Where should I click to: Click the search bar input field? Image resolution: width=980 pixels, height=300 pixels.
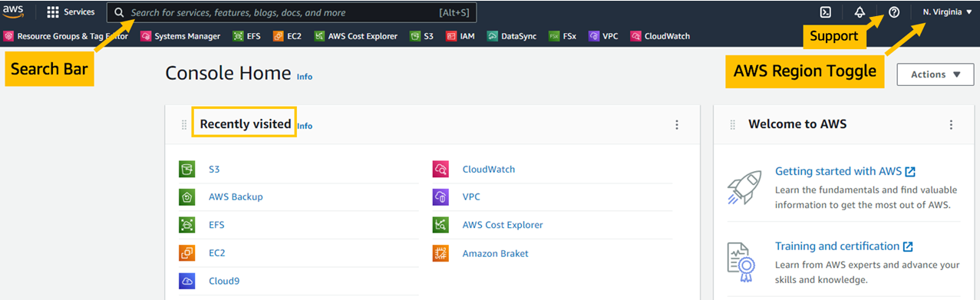tap(292, 12)
